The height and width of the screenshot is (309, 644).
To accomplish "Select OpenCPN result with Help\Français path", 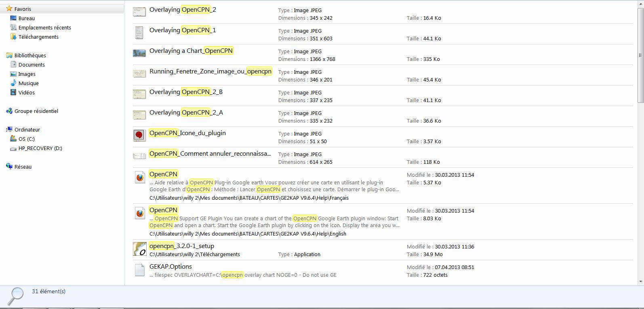I will pos(163,174).
